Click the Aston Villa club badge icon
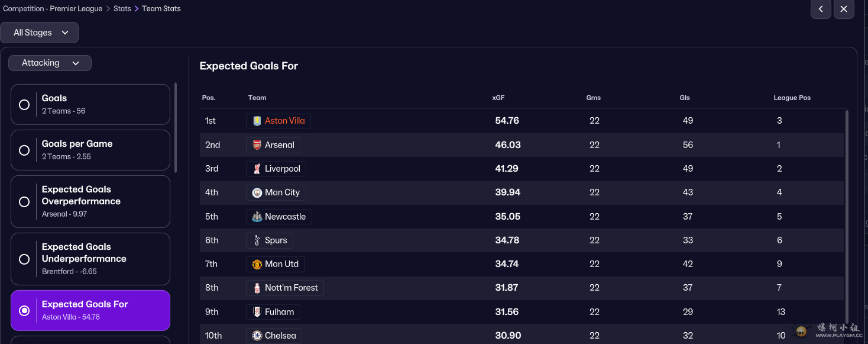 (257, 121)
